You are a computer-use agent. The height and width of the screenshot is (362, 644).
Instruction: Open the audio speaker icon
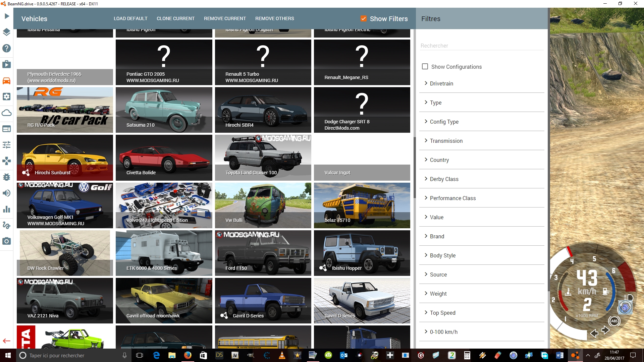click(x=7, y=193)
